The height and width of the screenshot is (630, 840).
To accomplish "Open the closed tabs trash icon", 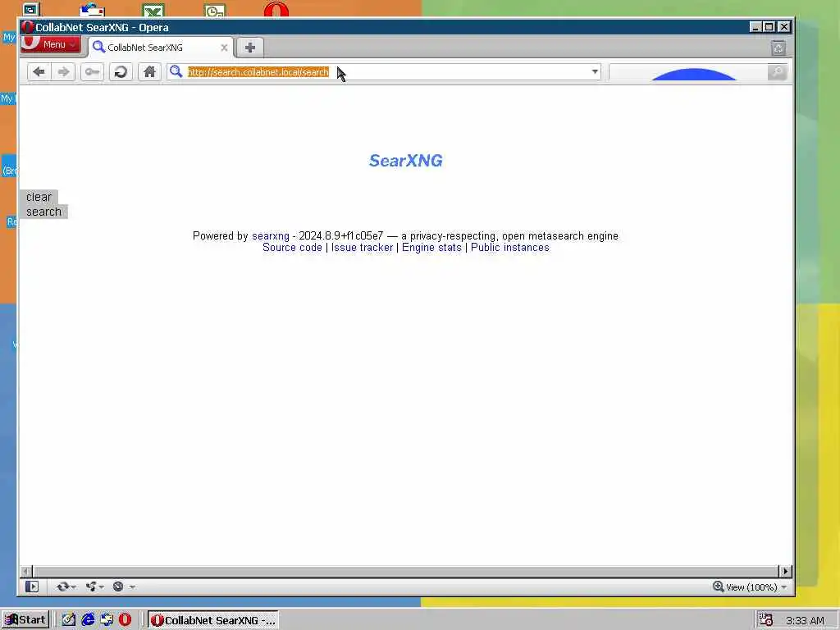I will pyautogui.click(x=778, y=48).
